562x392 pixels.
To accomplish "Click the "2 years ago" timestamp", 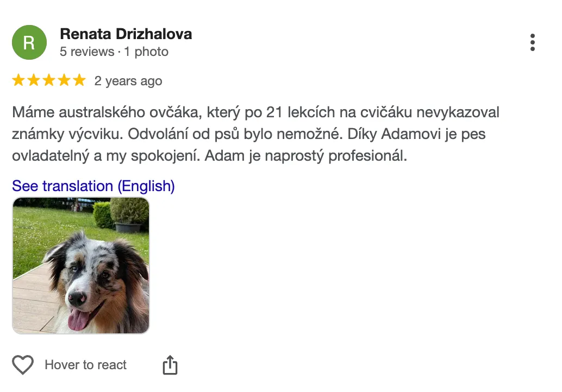I will click(128, 81).
